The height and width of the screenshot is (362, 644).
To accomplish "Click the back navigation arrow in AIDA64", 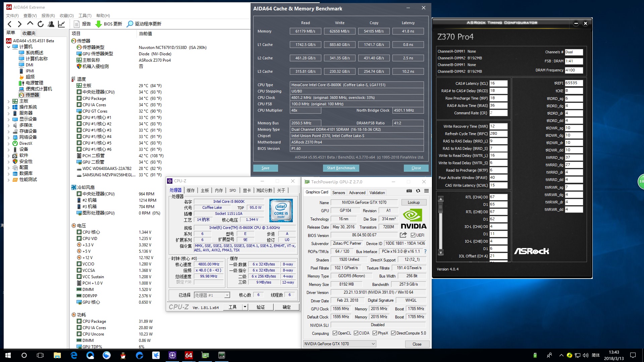I will tap(9, 24).
